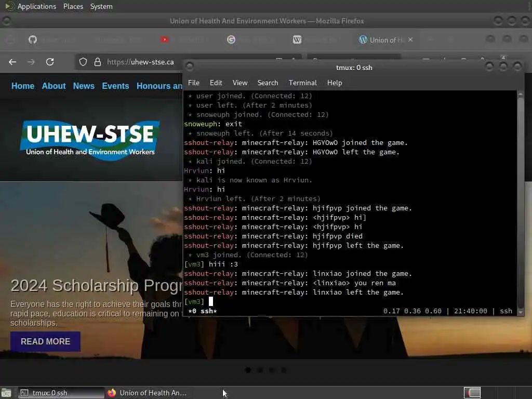Click the READ MORE button
The width and height of the screenshot is (532, 399).
[x=46, y=341]
